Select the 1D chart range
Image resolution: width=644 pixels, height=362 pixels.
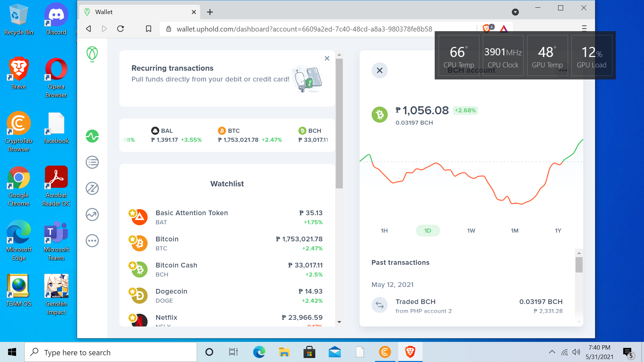[x=428, y=231]
